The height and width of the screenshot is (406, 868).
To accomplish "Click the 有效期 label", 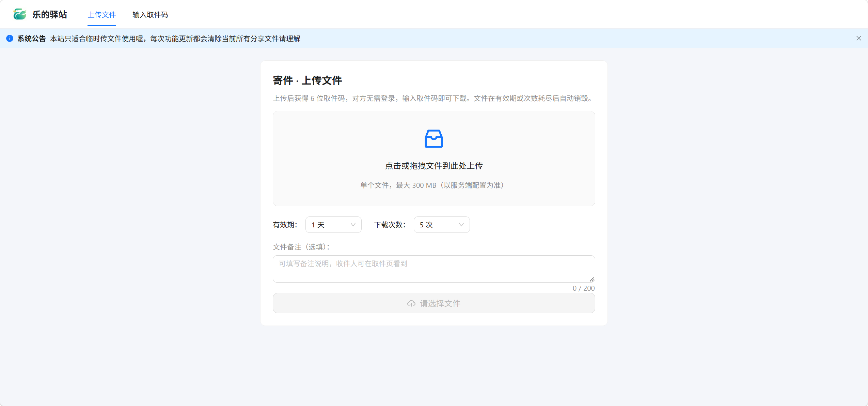I will click(x=285, y=225).
